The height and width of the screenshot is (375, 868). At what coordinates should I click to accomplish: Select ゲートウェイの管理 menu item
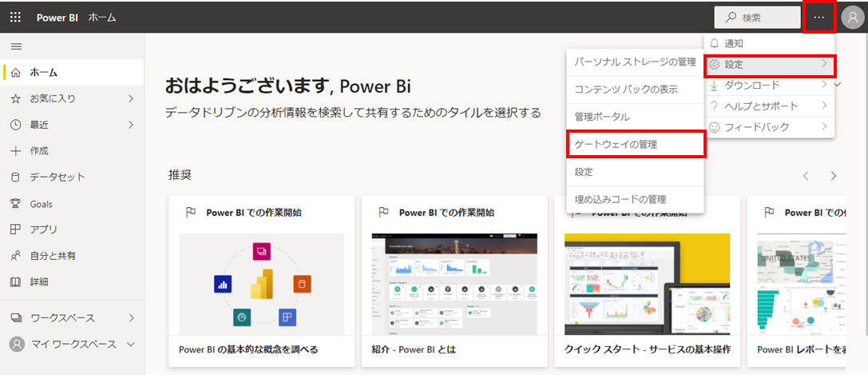[x=635, y=144]
